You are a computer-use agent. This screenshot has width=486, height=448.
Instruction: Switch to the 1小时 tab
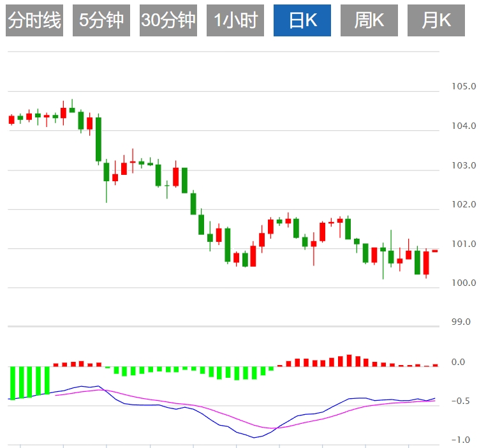[235, 20]
